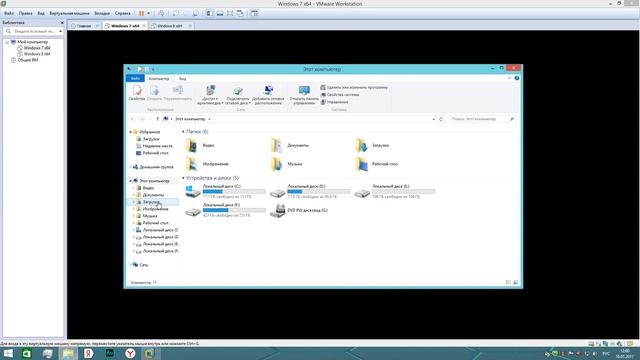The height and width of the screenshot is (360, 640).
Task: Select Windows 7 x64 in library tree
Action: click(x=37, y=48)
